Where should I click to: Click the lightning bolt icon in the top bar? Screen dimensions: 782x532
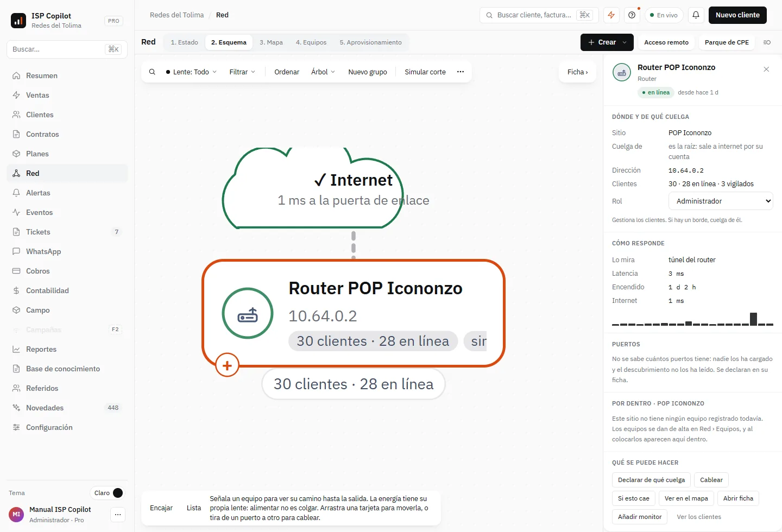tap(611, 15)
